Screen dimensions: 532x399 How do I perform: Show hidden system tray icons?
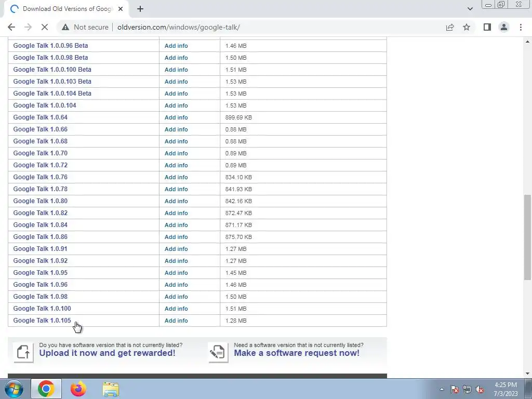(442, 389)
